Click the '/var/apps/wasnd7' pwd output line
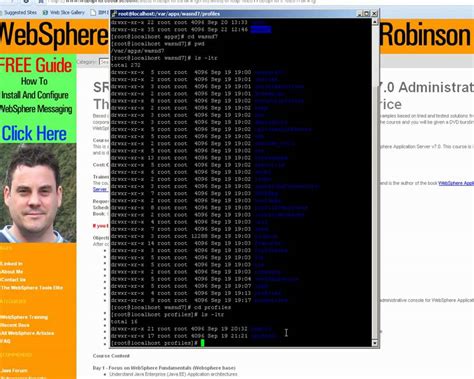This screenshot has height=379, width=474. point(138,51)
